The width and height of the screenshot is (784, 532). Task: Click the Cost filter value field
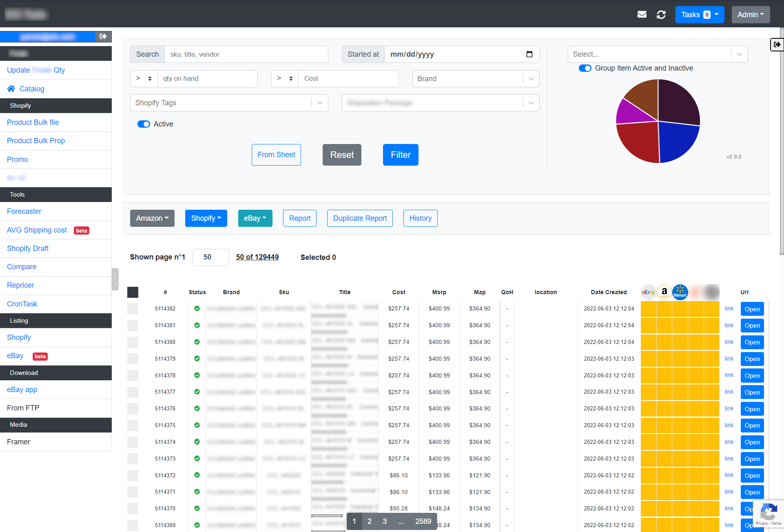click(348, 79)
